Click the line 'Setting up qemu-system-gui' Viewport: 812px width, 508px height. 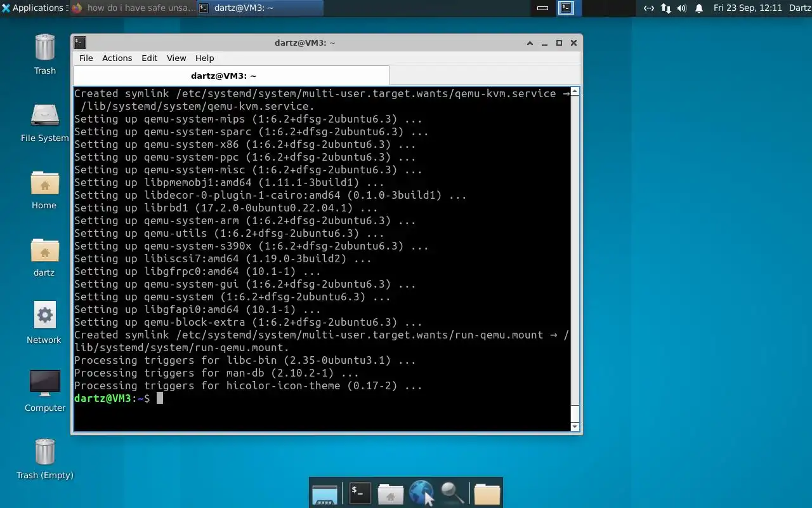coord(245,284)
